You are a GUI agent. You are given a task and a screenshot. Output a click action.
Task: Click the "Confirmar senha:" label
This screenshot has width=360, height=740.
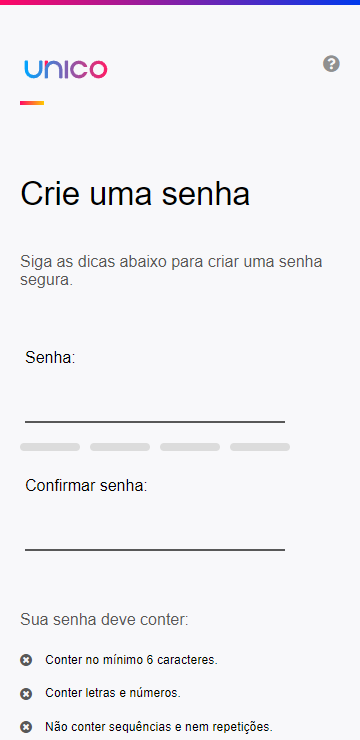point(86,485)
